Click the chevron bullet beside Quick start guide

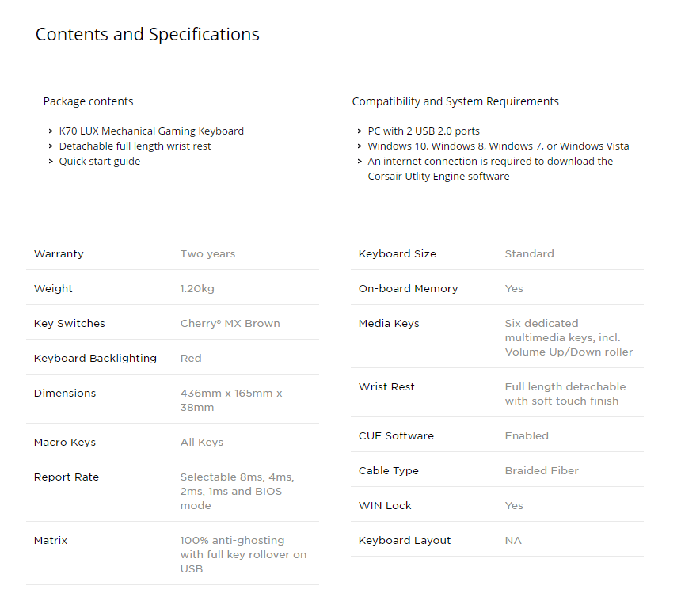click(x=51, y=162)
